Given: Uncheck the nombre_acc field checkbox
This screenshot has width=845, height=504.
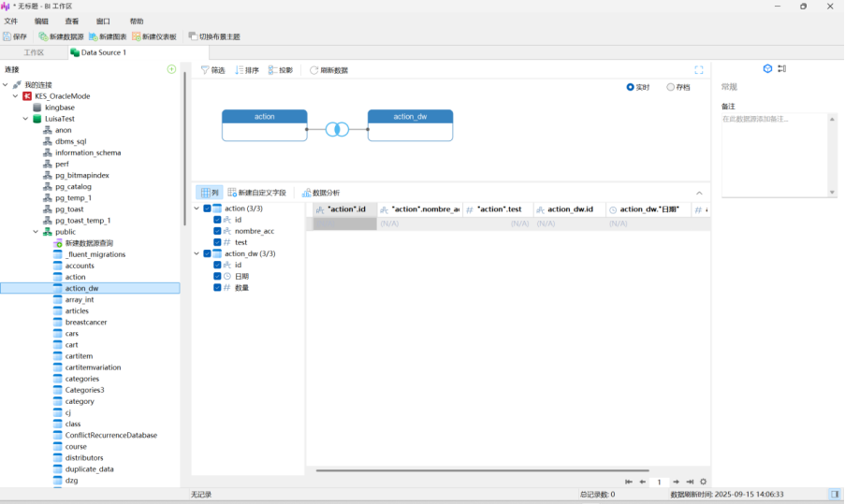Looking at the screenshot, I should click(217, 231).
